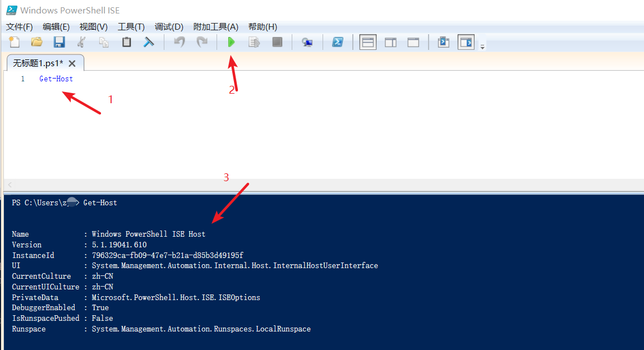Toggle the command add-on pane icon
Screen dimensions: 644x350
(x=466, y=42)
